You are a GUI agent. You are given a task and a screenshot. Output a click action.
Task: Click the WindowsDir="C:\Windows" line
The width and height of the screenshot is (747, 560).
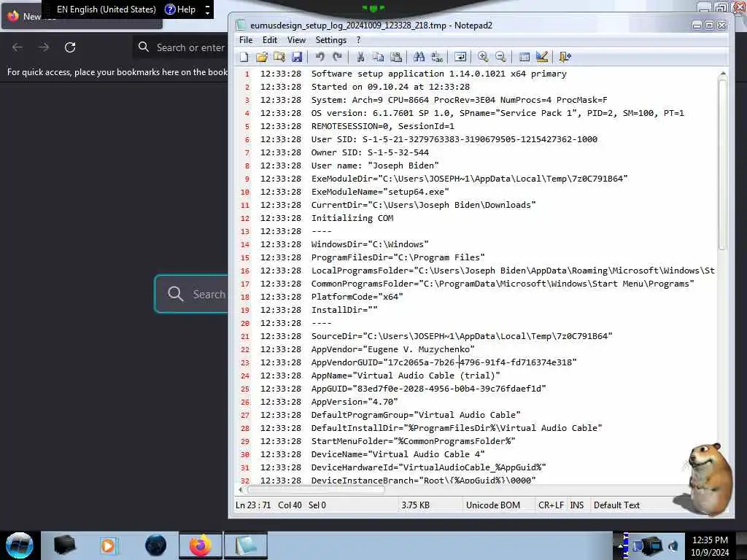point(370,244)
